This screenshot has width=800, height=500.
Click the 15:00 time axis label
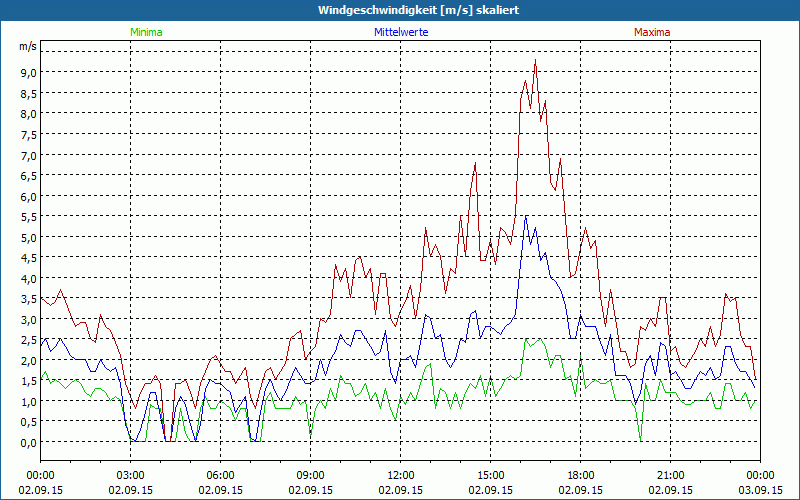tap(490, 476)
